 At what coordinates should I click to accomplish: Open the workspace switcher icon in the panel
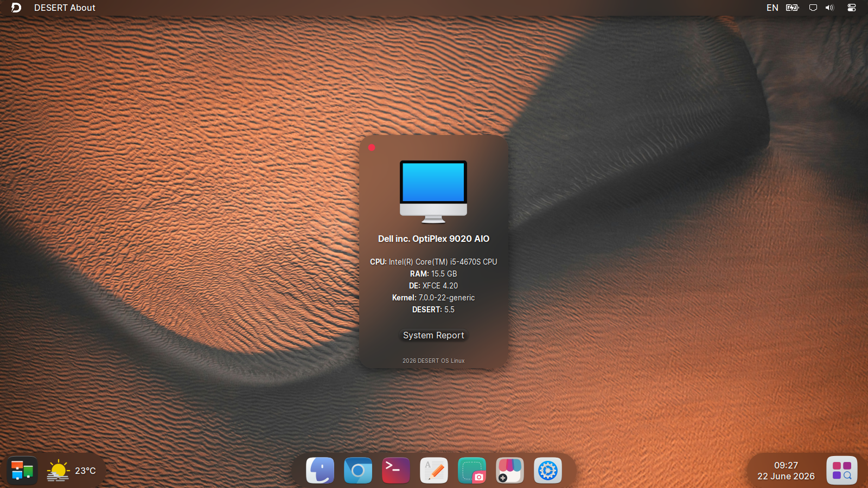[22, 471]
